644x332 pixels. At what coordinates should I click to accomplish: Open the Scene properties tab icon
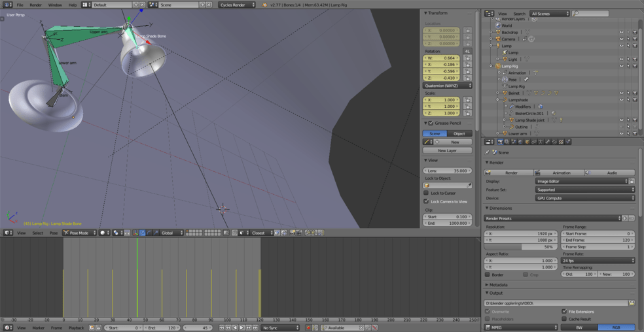513,142
